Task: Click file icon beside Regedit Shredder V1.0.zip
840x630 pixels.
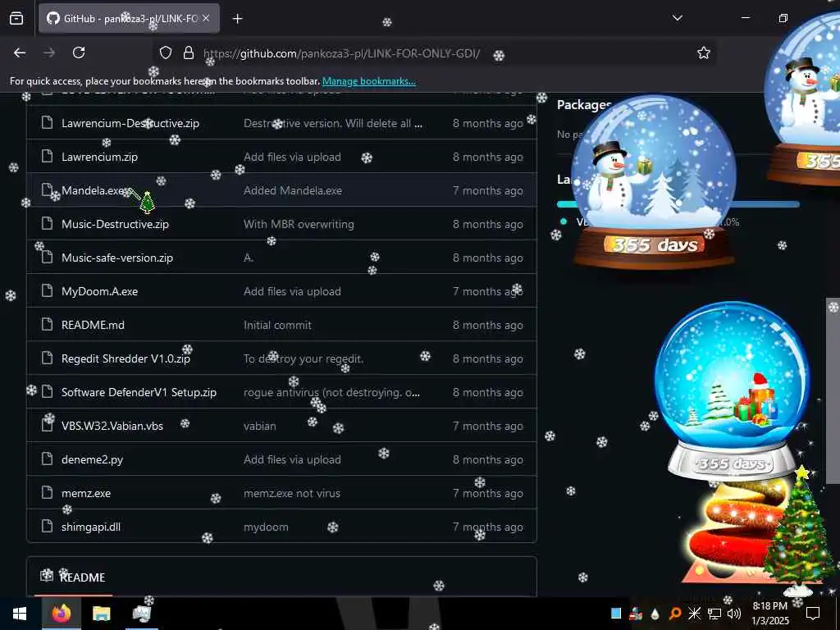Action: pos(47,358)
